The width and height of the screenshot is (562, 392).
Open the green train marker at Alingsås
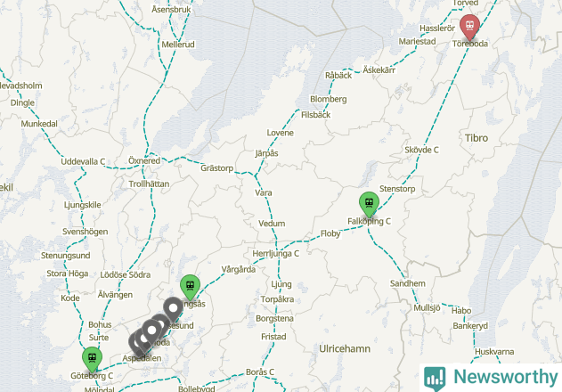click(190, 287)
